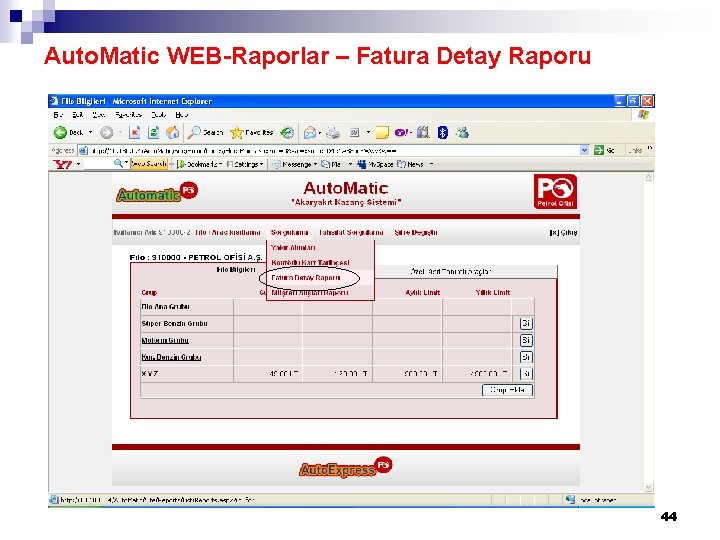Click the Web Search button in Yahoo toolbar

pyautogui.click(x=149, y=164)
